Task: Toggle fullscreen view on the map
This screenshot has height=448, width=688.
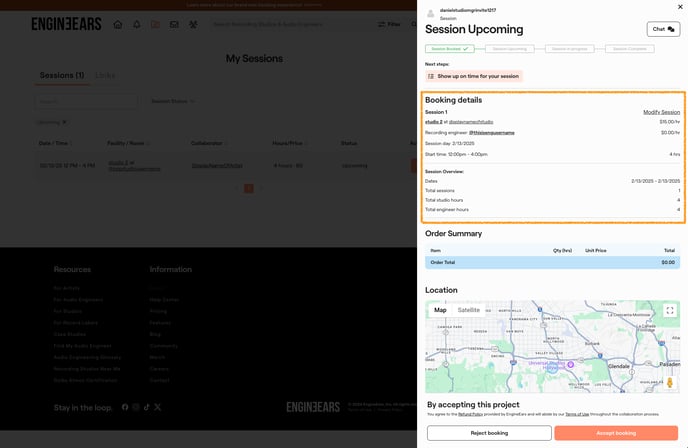Action: pyautogui.click(x=669, y=311)
